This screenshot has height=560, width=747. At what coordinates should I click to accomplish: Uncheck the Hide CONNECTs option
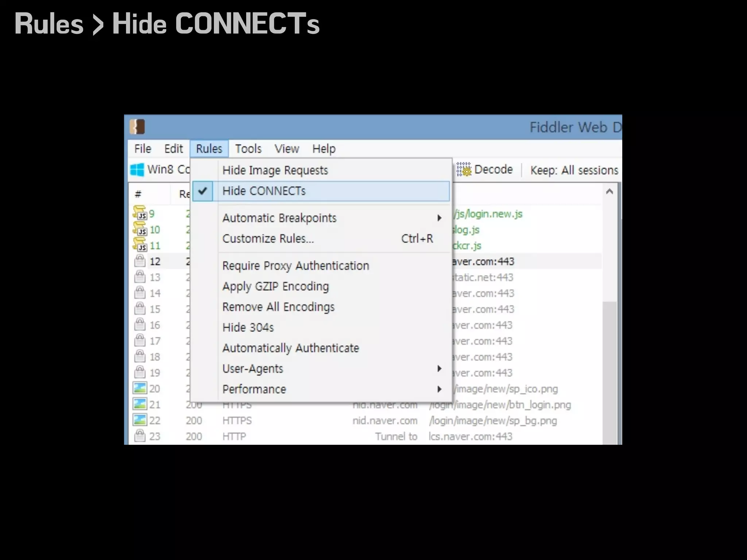(264, 191)
